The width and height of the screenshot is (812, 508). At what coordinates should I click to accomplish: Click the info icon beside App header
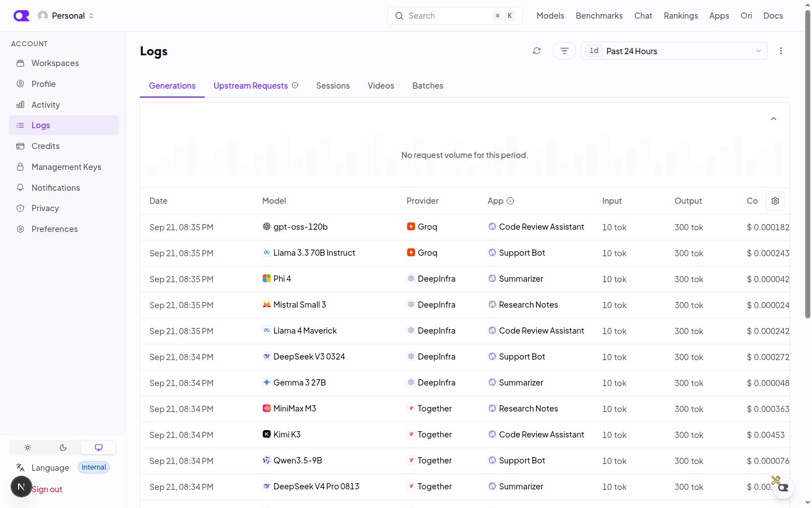pos(510,201)
